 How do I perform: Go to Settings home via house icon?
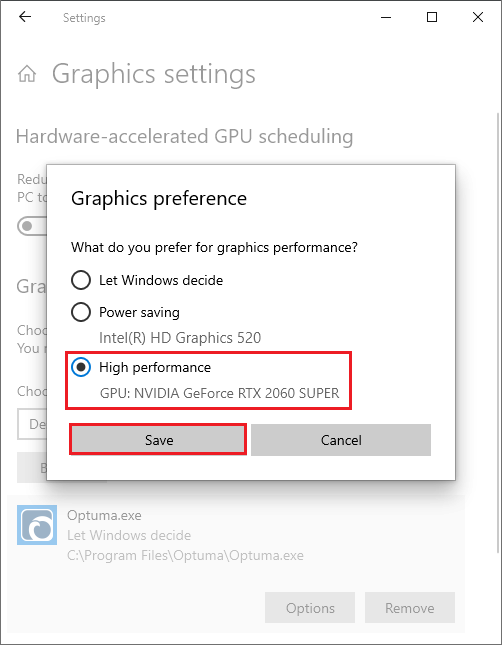click(x=27, y=74)
